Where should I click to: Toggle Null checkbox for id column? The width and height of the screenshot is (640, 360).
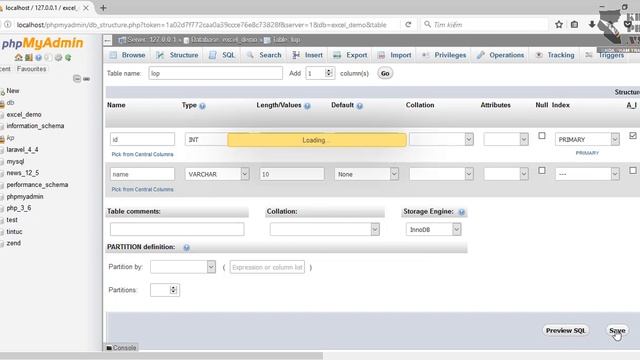[542, 136]
